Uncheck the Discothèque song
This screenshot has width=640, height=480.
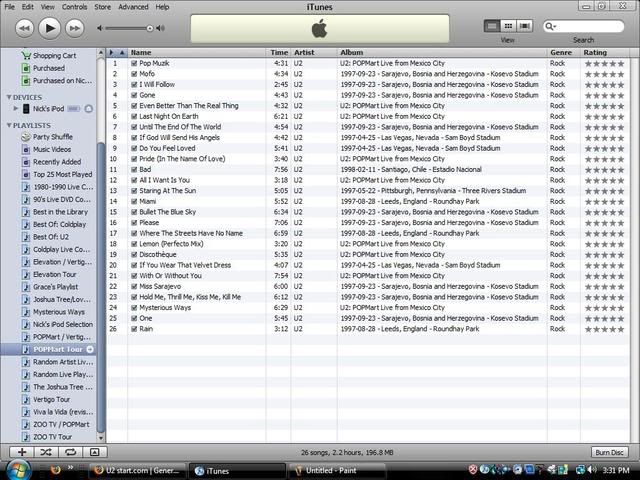(134, 254)
